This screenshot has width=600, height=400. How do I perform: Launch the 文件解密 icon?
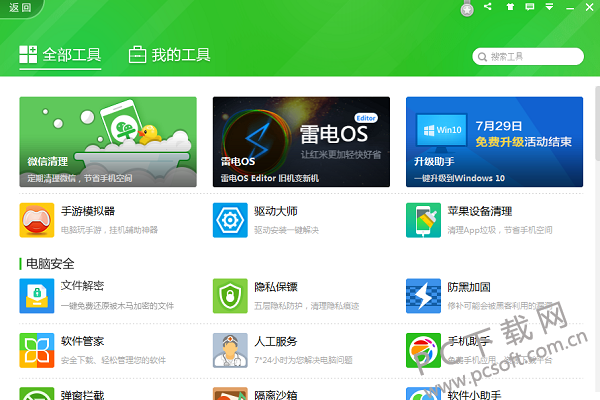37,296
